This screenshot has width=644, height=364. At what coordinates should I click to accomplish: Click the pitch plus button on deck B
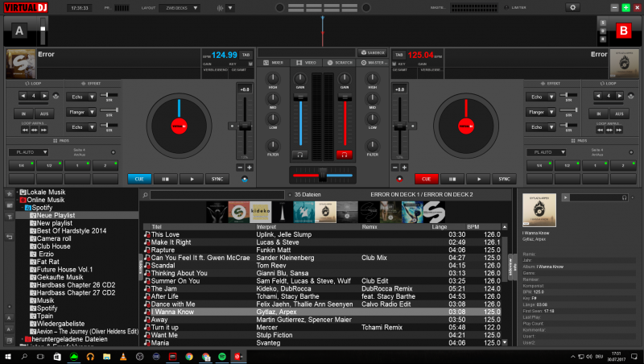tap(404, 168)
